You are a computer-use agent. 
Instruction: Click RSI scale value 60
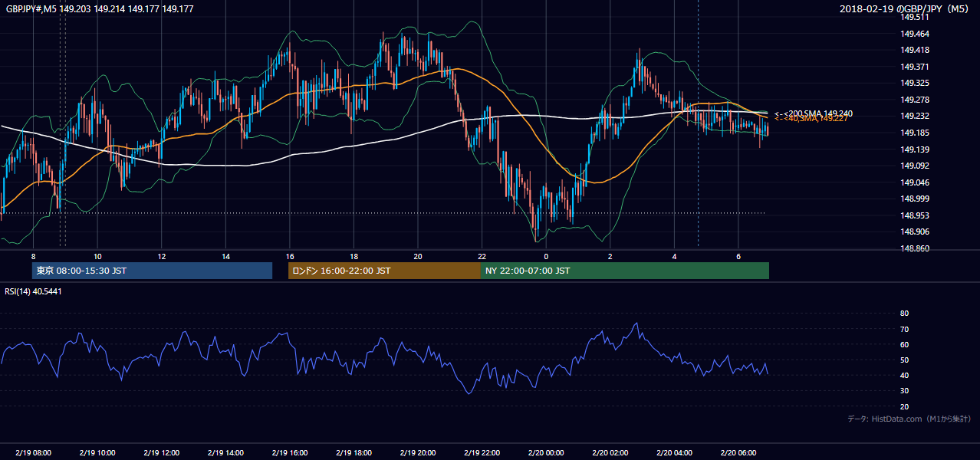click(904, 344)
